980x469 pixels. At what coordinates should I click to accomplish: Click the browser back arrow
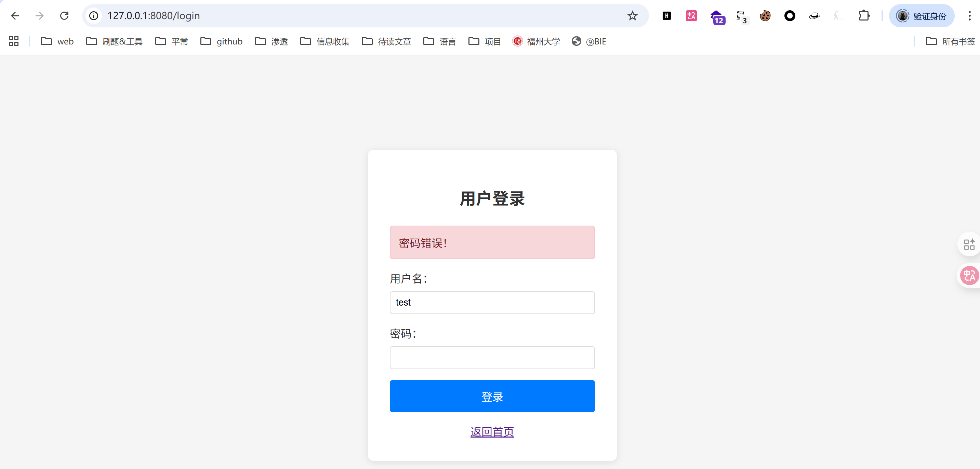click(x=15, y=16)
